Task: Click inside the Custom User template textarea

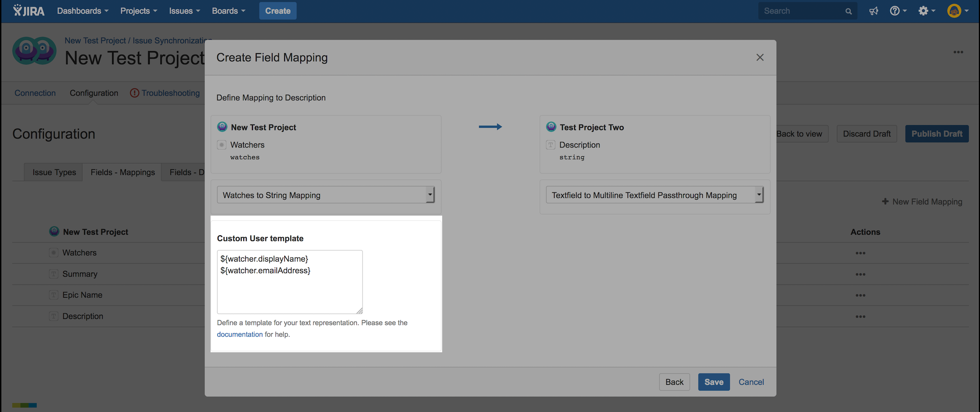Action: 290,288
